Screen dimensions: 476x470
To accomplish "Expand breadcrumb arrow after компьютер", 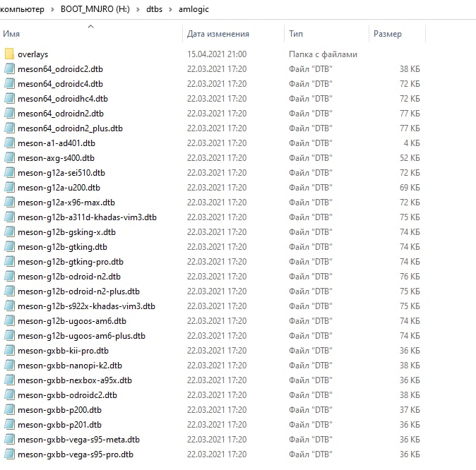I will tap(52, 9).
